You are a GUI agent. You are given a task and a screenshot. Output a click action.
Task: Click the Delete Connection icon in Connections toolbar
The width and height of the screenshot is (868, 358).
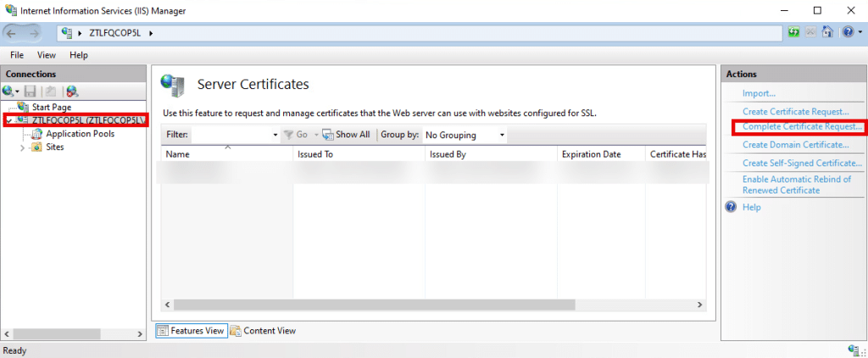click(72, 91)
